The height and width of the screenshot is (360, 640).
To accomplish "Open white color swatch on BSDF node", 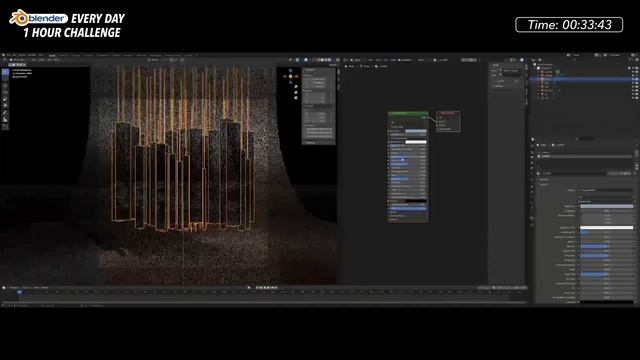I will 416,142.
